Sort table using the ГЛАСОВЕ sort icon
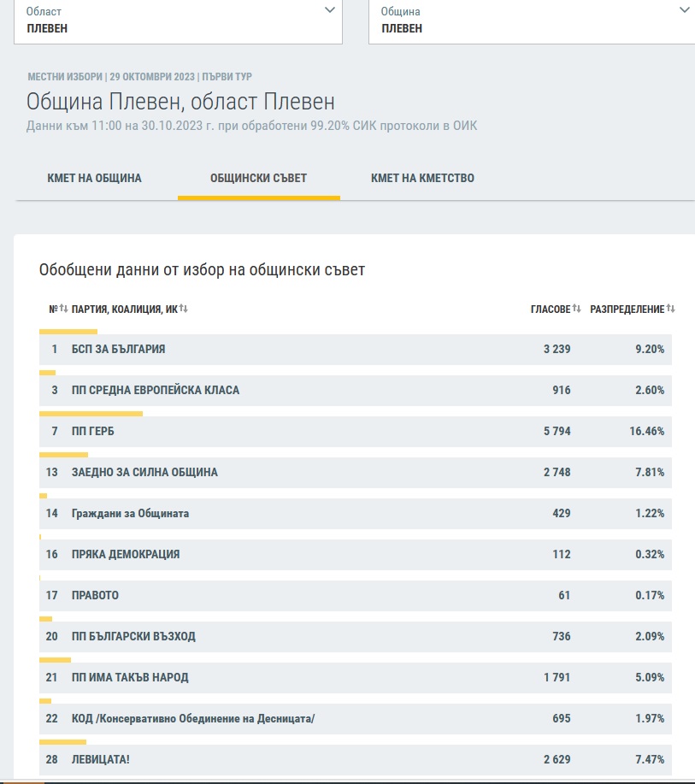Image resolution: width=695 pixels, height=784 pixels. [577, 309]
